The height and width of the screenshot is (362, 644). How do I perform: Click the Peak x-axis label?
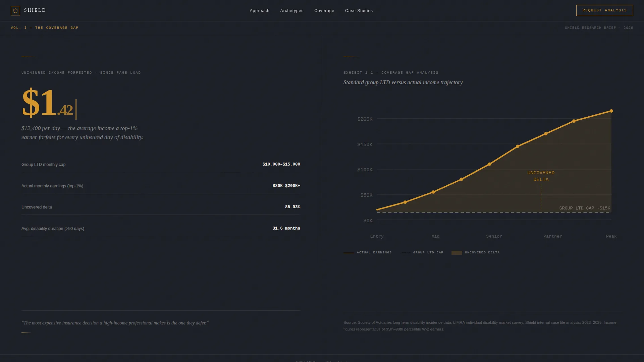pyautogui.click(x=611, y=236)
